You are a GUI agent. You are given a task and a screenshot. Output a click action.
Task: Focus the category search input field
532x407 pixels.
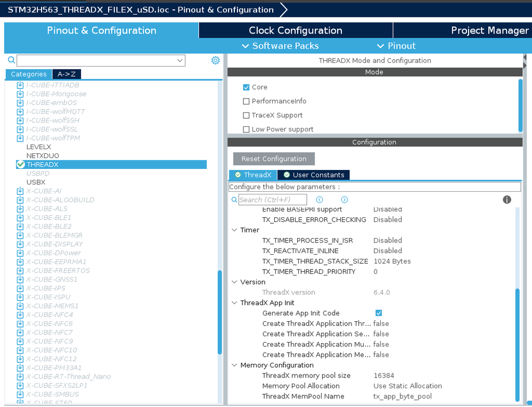(101, 60)
